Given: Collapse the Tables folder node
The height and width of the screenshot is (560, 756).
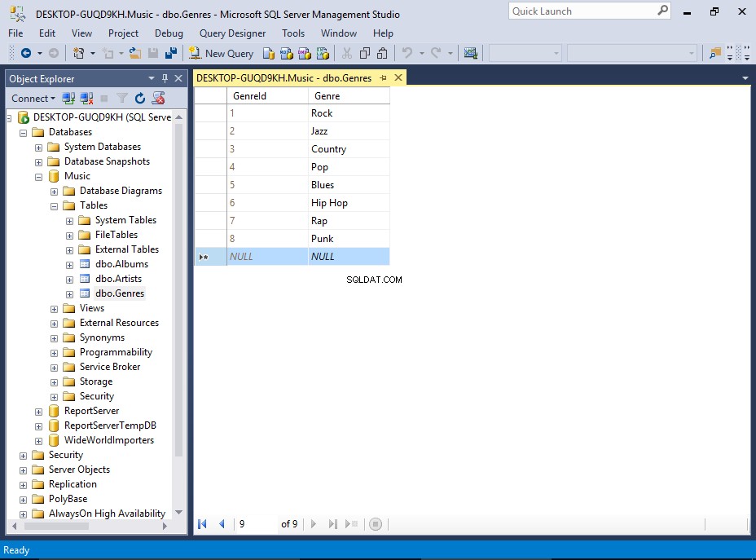Looking at the screenshot, I should (54, 206).
